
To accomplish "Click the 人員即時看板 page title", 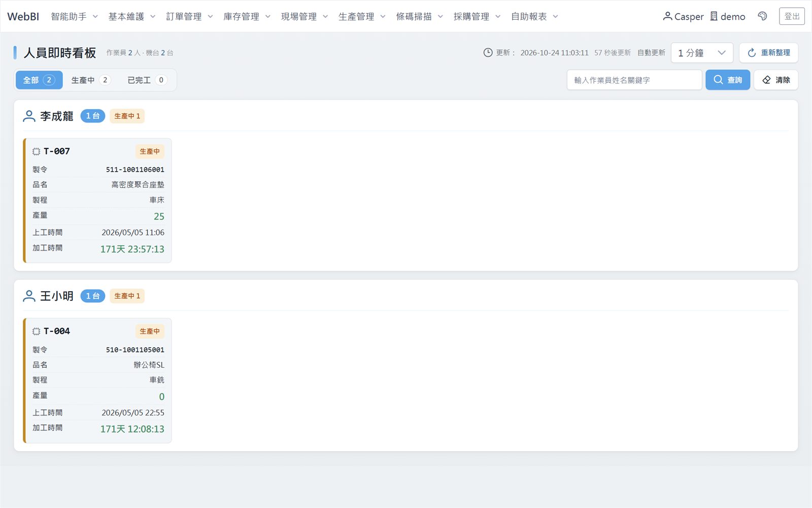I will (x=60, y=53).
